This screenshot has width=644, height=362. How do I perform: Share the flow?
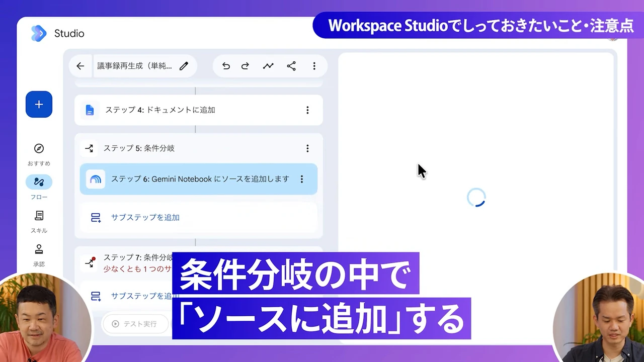click(291, 66)
